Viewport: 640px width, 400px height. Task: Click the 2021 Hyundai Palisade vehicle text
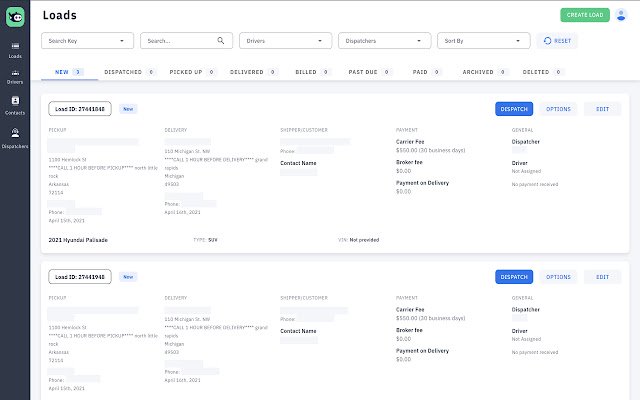(x=78, y=240)
